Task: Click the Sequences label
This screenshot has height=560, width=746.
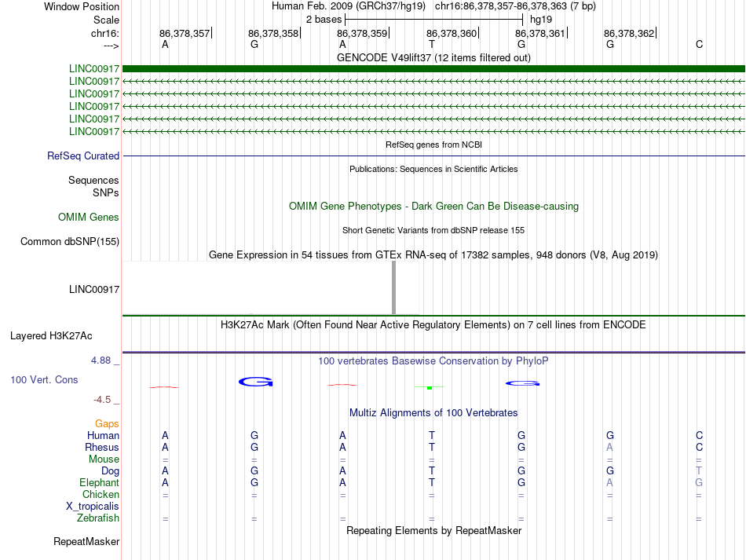Action: click(93, 180)
